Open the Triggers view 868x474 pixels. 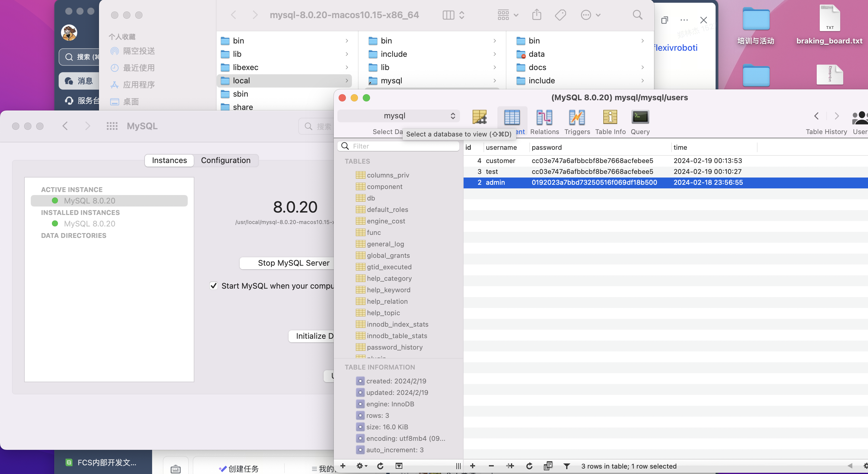point(577,122)
